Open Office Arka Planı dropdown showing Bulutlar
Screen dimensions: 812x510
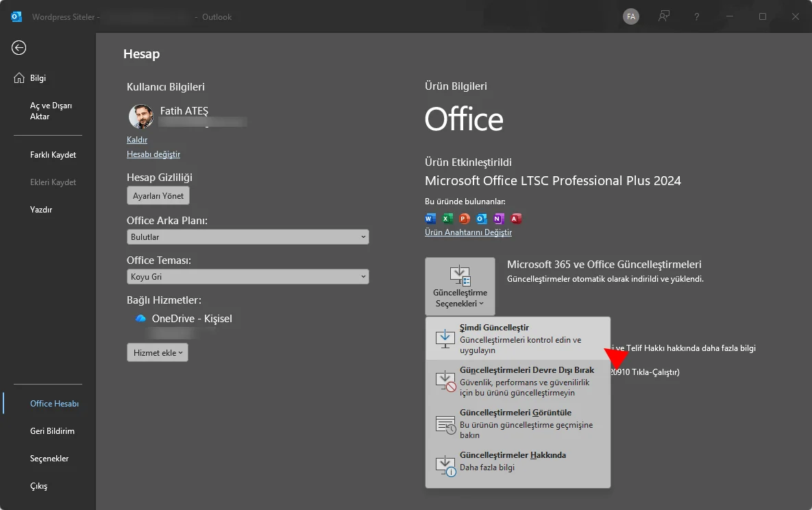(247, 237)
